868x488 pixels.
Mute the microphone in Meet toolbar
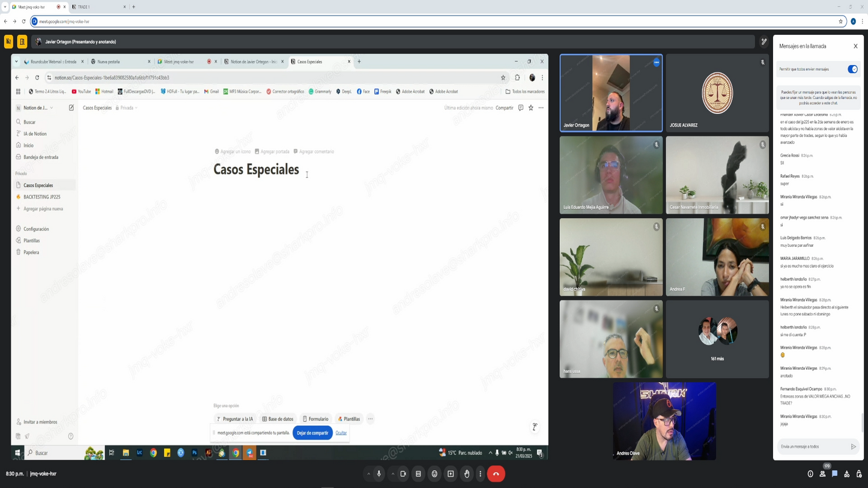pyautogui.click(x=379, y=474)
